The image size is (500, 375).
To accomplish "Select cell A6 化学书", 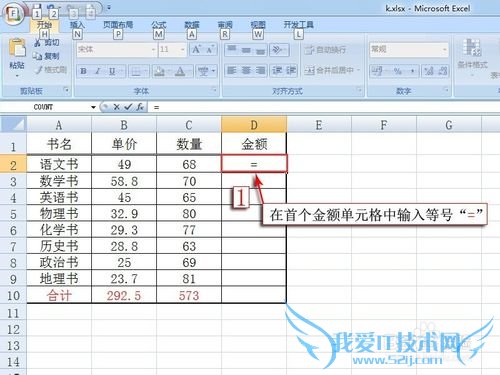I will pyautogui.click(x=59, y=230).
